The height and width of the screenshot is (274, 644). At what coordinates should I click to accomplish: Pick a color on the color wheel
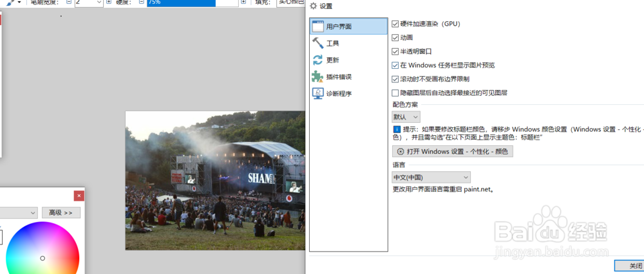(x=43, y=248)
